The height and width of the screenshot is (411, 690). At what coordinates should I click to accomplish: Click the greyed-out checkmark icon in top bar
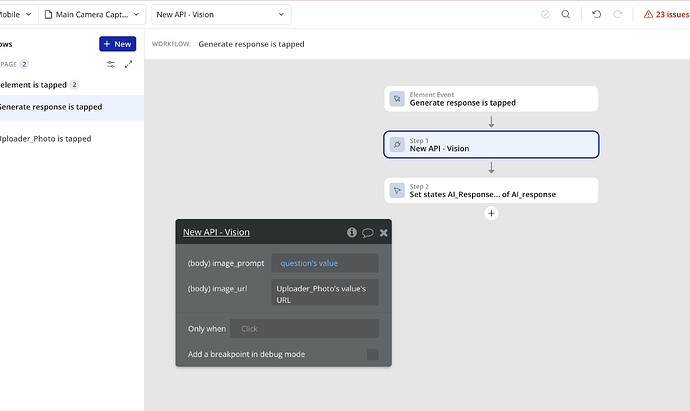(545, 15)
